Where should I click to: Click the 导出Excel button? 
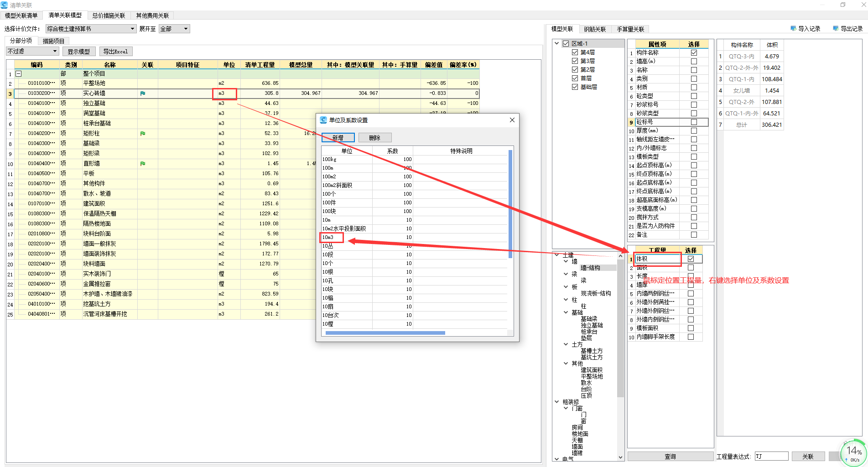(115, 52)
